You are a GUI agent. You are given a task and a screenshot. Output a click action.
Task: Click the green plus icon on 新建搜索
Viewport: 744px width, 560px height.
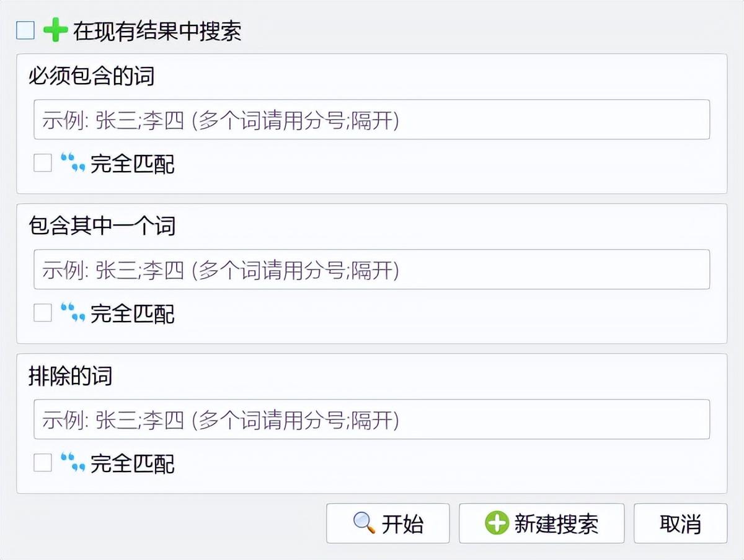pyautogui.click(x=497, y=523)
